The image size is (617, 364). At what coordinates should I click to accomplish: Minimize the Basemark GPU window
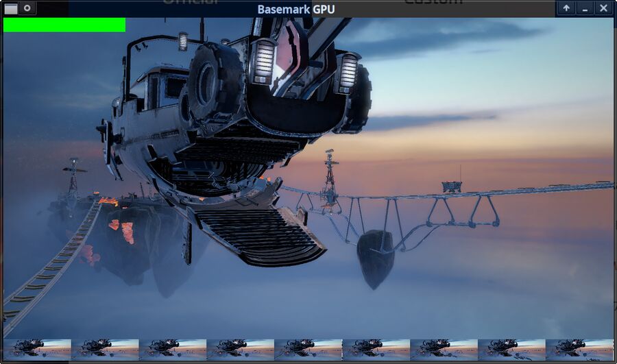coord(585,8)
